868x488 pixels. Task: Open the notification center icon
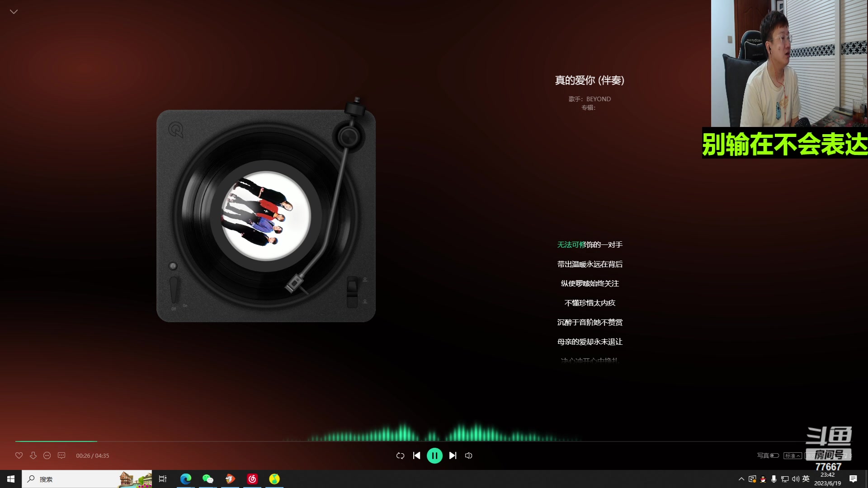(x=853, y=479)
